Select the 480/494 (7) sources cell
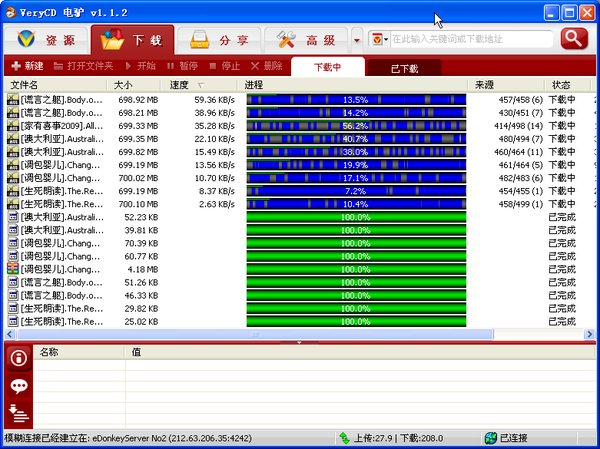600x449 pixels. [520, 139]
